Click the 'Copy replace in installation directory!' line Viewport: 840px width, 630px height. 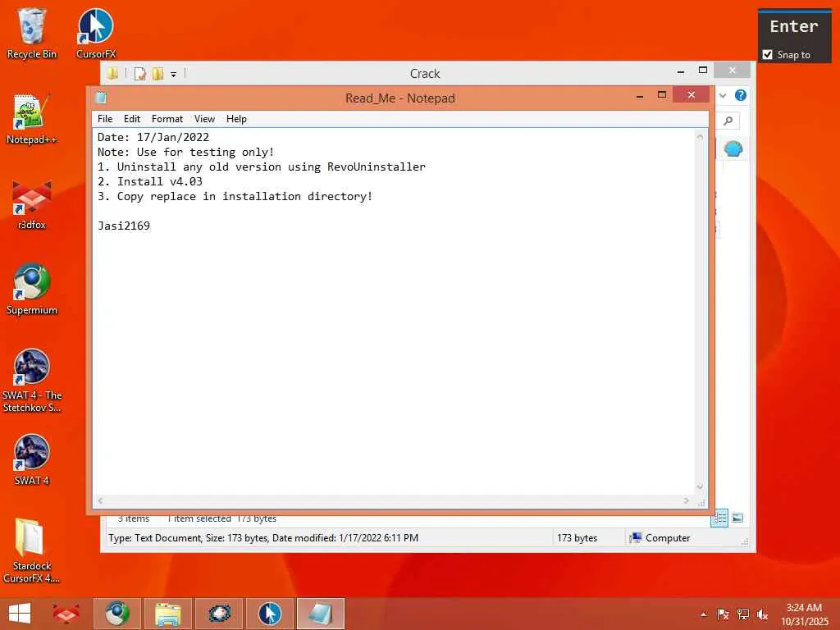tap(235, 196)
